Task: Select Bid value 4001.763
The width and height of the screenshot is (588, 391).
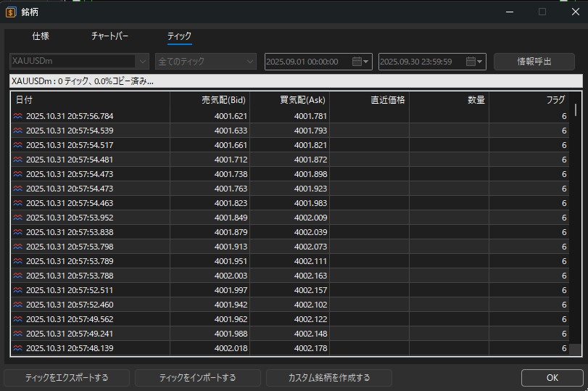Action: coord(231,189)
